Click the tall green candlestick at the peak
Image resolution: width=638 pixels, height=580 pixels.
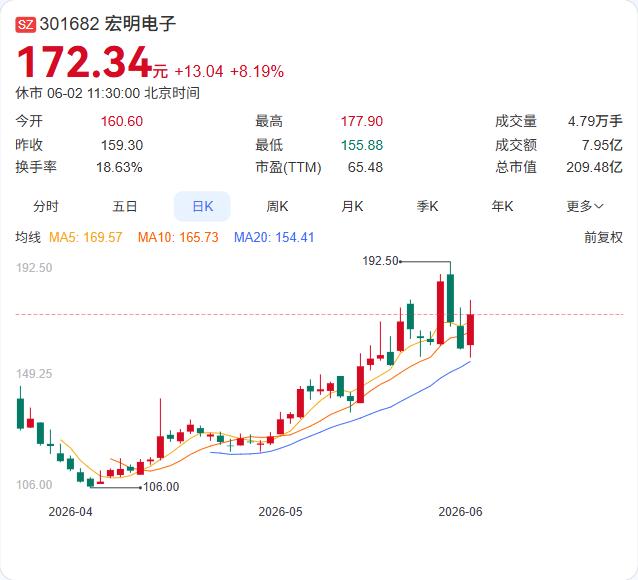pyautogui.click(x=450, y=298)
